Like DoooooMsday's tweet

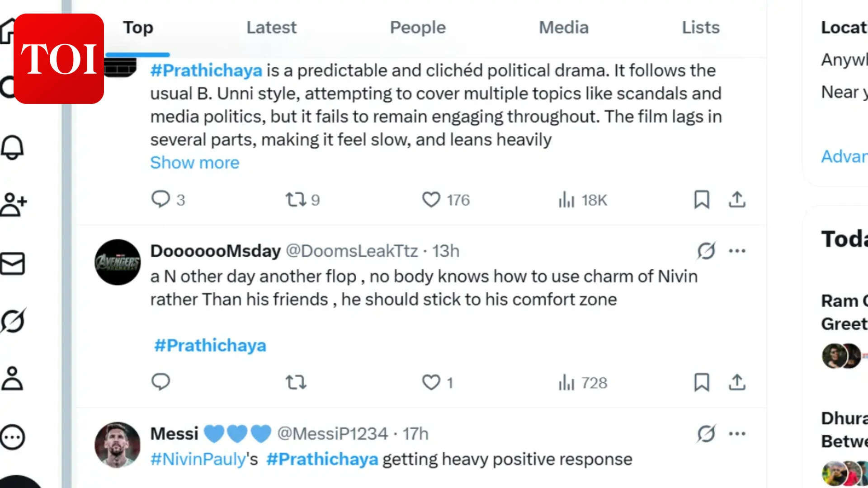click(x=431, y=382)
